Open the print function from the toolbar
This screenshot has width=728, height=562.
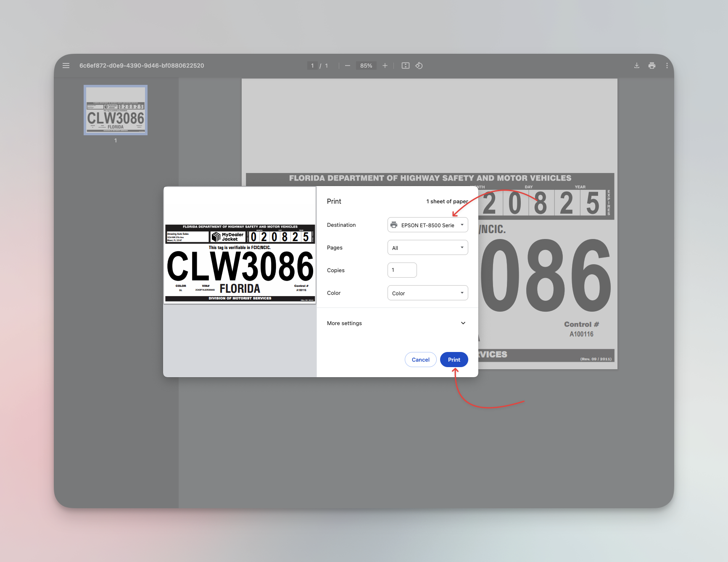pos(652,66)
